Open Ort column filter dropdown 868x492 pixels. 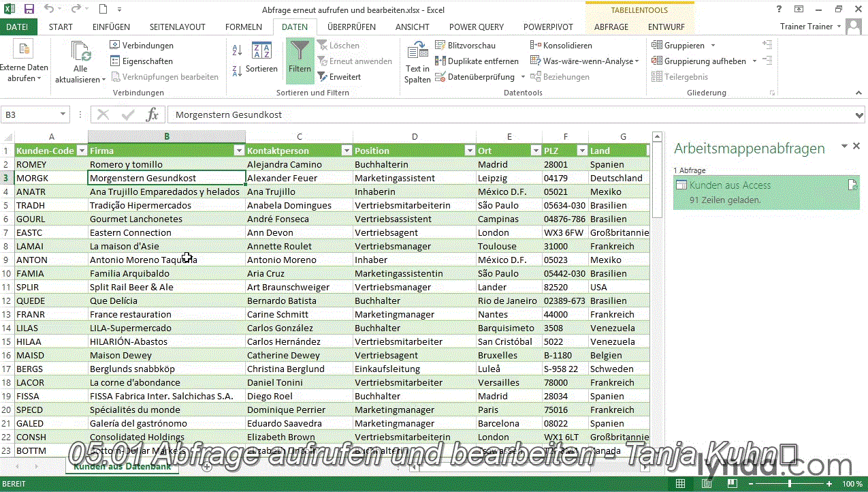coord(536,151)
